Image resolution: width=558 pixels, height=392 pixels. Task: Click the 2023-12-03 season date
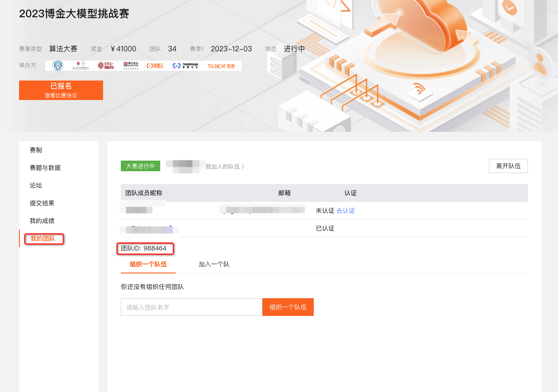pyautogui.click(x=231, y=49)
